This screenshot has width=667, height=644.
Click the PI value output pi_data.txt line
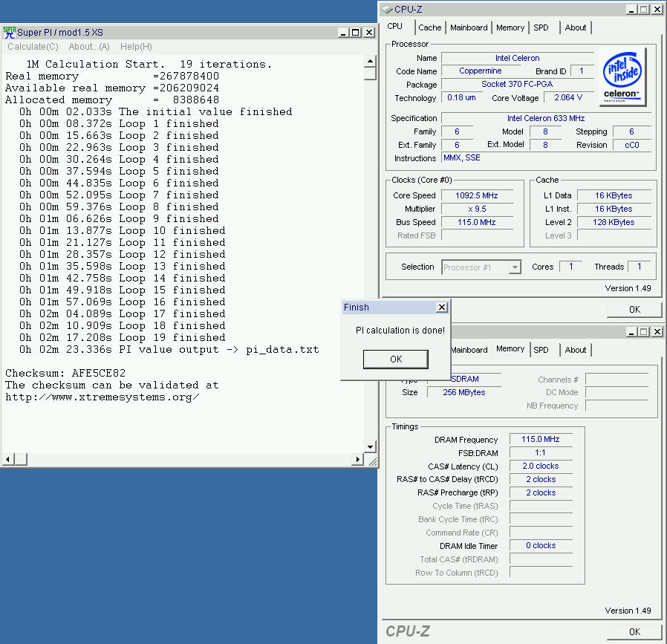[x=169, y=350]
